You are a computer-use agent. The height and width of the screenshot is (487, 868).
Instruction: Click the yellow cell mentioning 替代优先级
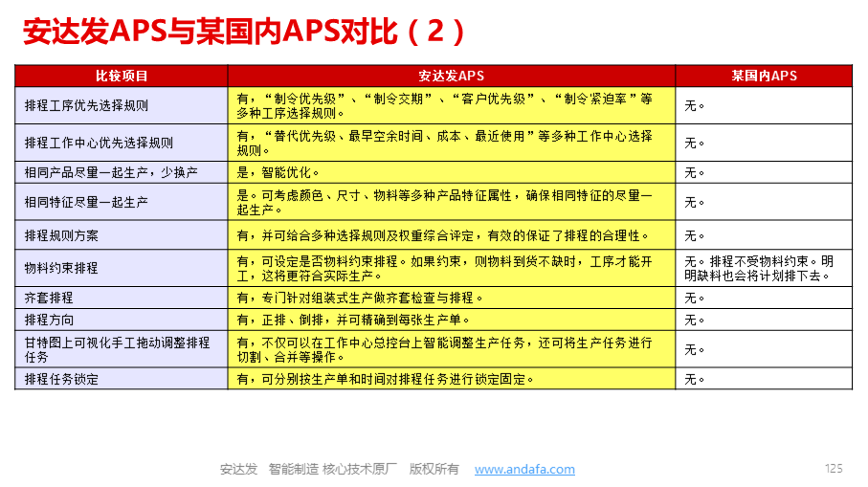[451, 143]
